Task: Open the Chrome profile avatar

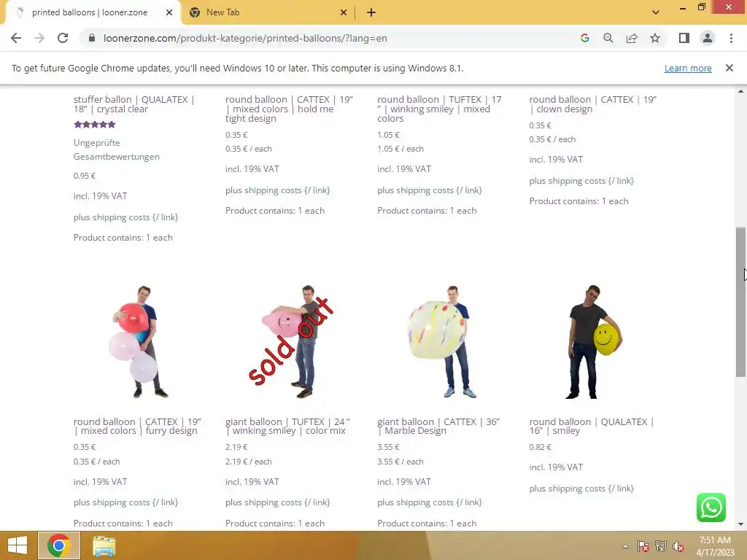Action: click(x=708, y=38)
